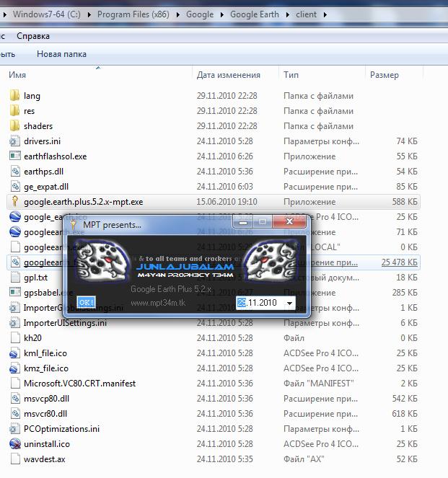The height and width of the screenshot is (478, 448).
Task: Click the Новая папка toolbar button
Action: click(x=61, y=54)
